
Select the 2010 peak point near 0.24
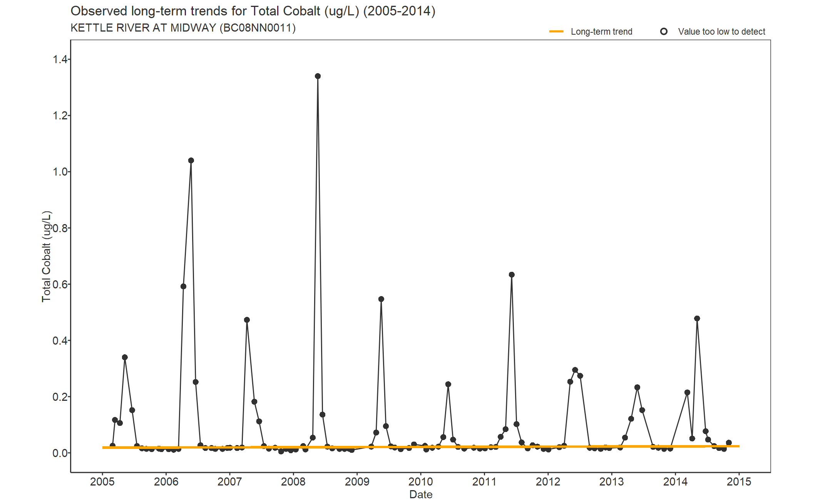click(x=448, y=384)
